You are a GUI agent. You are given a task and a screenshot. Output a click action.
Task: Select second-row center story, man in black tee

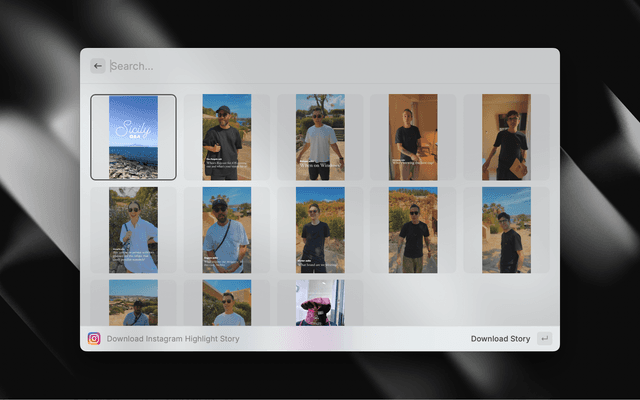click(320, 230)
